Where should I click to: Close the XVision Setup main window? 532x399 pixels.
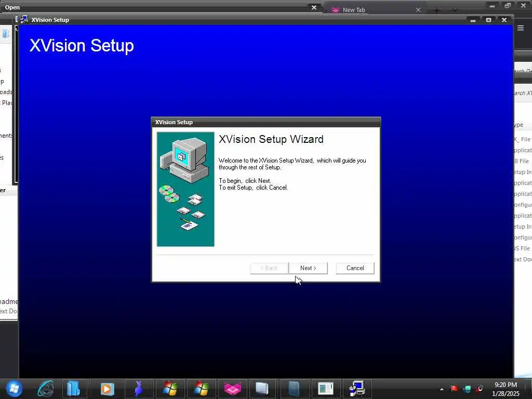(504, 20)
